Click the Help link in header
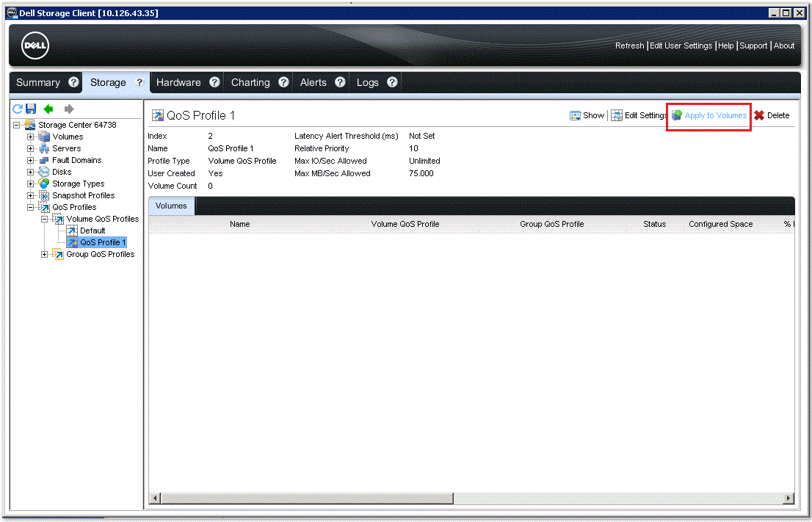Image resolution: width=812 pixels, height=522 pixels. click(x=726, y=46)
